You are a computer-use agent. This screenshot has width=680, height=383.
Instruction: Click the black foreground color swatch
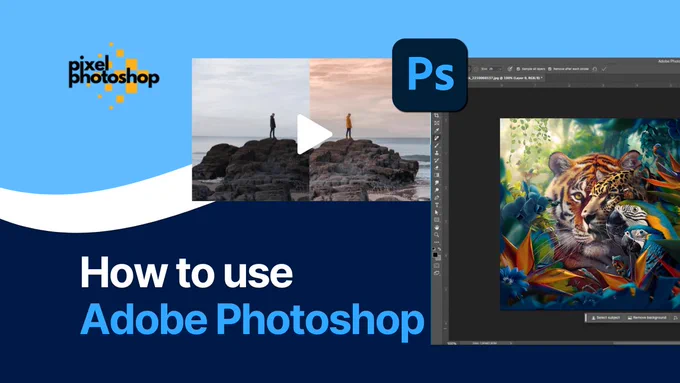(x=435, y=255)
